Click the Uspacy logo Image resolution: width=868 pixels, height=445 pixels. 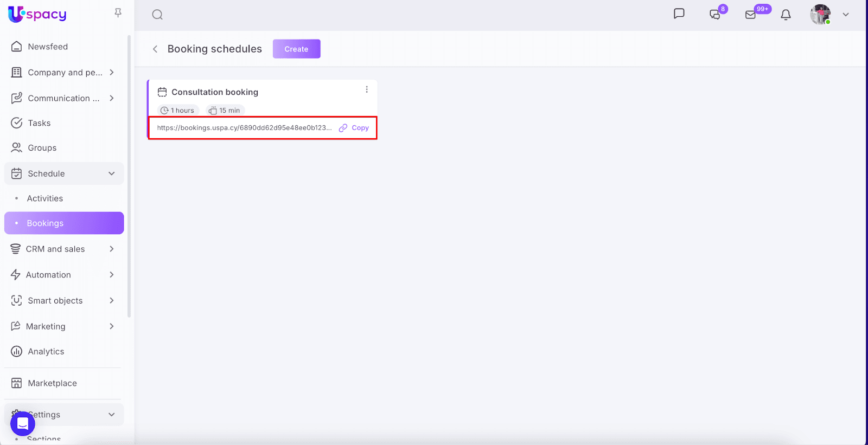pos(37,14)
